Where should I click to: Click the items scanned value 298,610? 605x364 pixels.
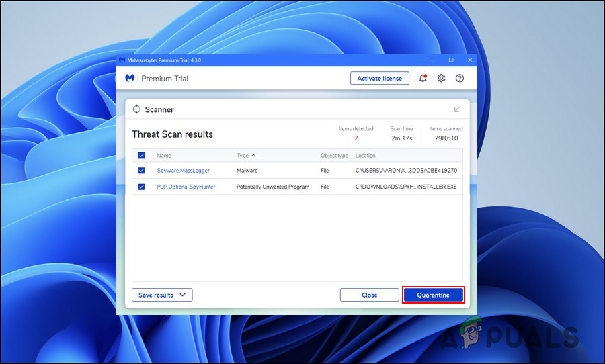pos(446,138)
